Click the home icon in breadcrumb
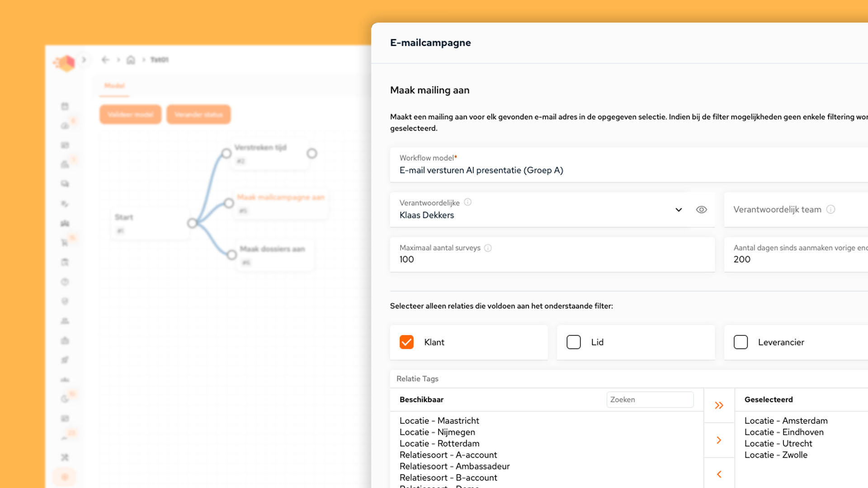This screenshot has height=488, width=868. tap(131, 60)
